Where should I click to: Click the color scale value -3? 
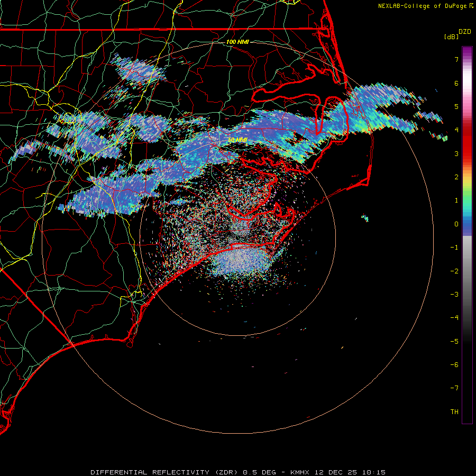(x=454, y=295)
